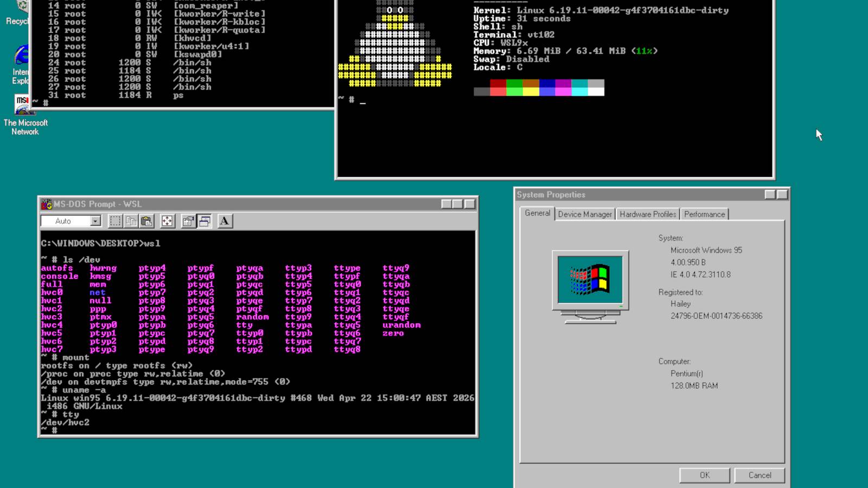Click 'Uptime: 31 seconds' in the terminal
This screenshot has height=488, width=868.
(x=522, y=18)
